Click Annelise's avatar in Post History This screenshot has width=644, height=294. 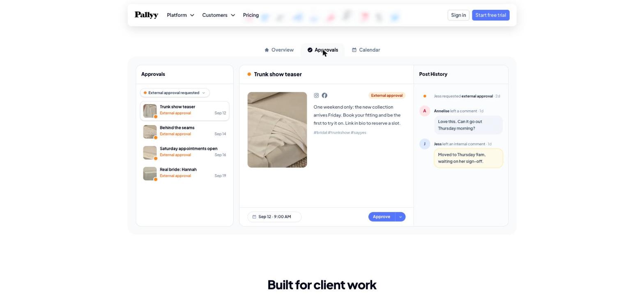[x=425, y=111]
